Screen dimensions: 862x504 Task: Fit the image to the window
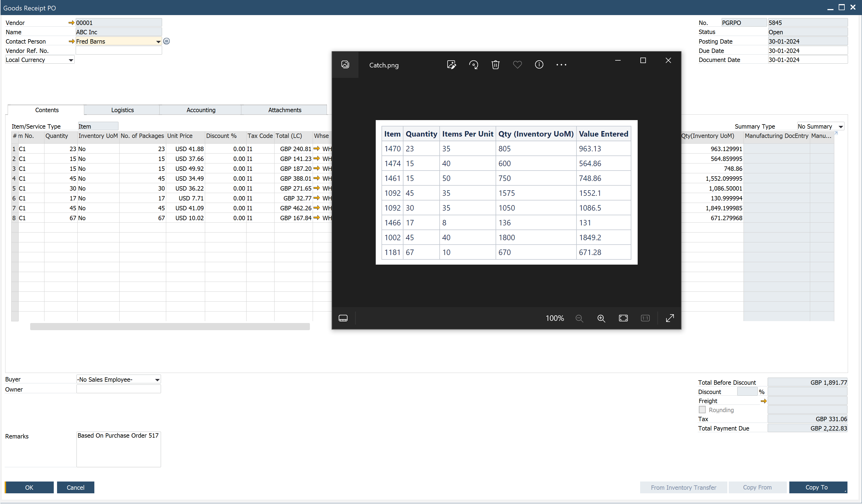coord(623,318)
